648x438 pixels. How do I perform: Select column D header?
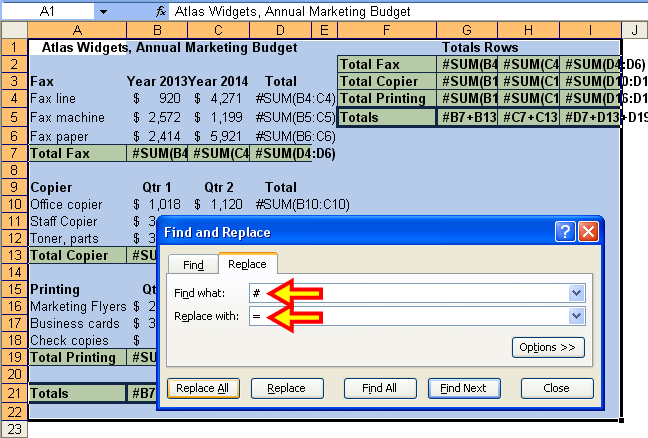280,30
